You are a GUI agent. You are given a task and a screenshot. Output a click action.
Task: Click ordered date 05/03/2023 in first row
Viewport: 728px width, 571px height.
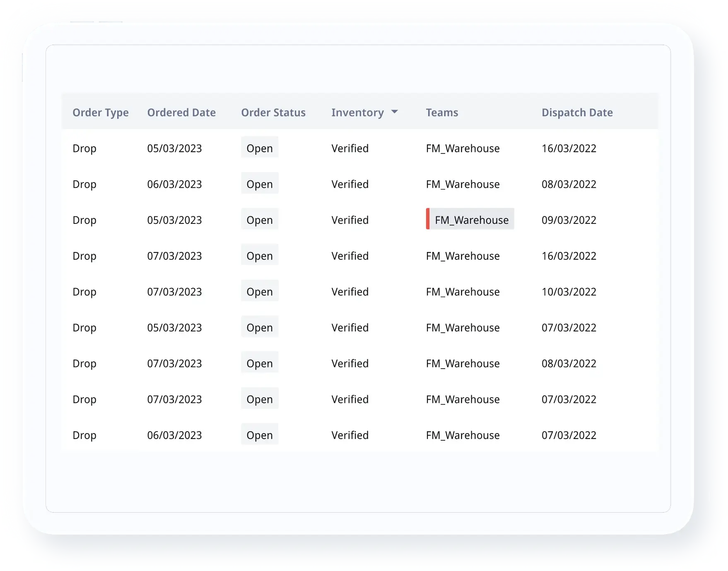click(174, 148)
